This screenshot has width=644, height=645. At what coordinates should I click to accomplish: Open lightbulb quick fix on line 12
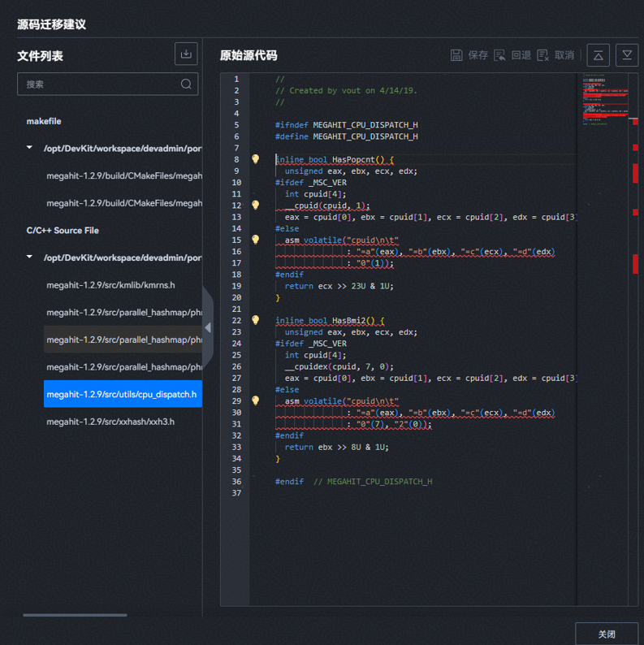pos(255,206)
